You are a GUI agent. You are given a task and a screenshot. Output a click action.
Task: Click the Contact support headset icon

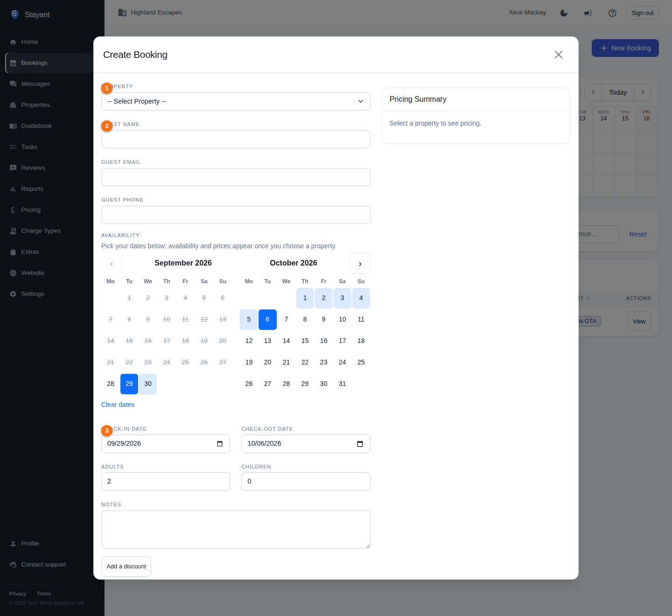[13, 565]
